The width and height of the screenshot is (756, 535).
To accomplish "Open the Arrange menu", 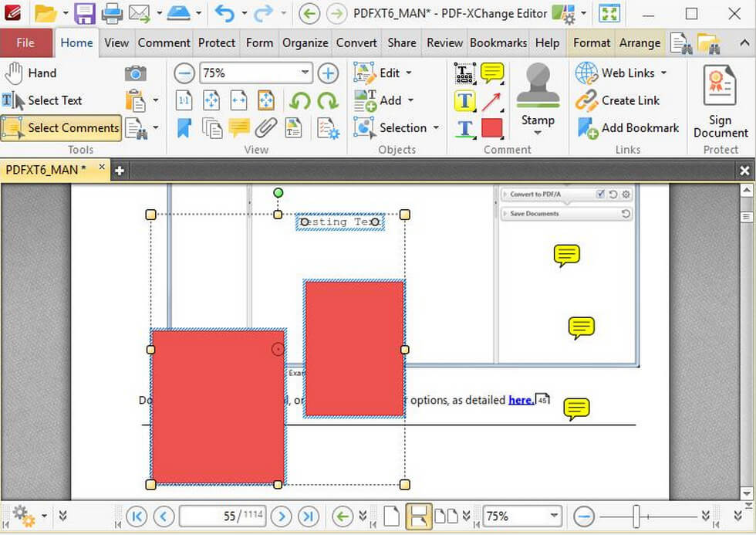I will pyautogui.click(x=640, y=43).
